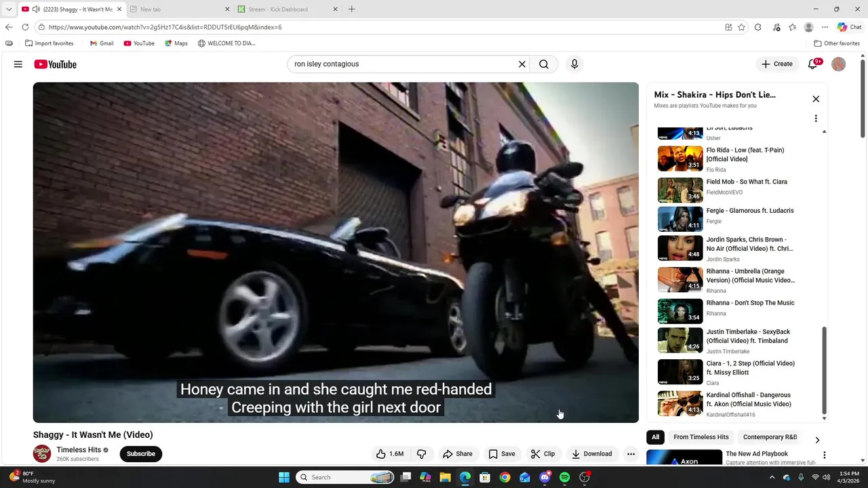Open Google Chrome from the taskbar
Viewport: 868px width, 488px height.
coord(505,477)
